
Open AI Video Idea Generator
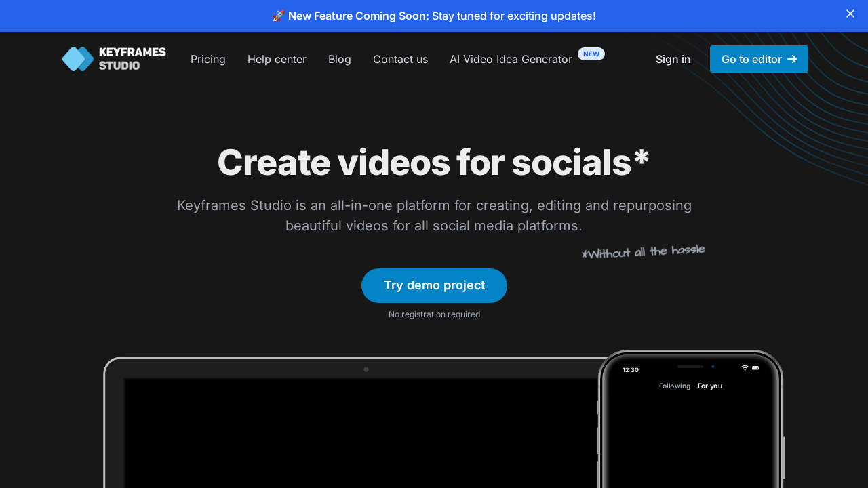[x=511, y=59]
